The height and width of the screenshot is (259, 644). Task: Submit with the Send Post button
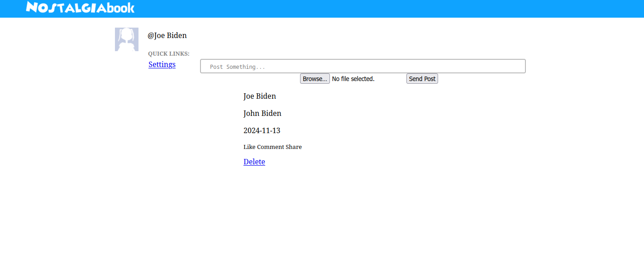(422, 79)
